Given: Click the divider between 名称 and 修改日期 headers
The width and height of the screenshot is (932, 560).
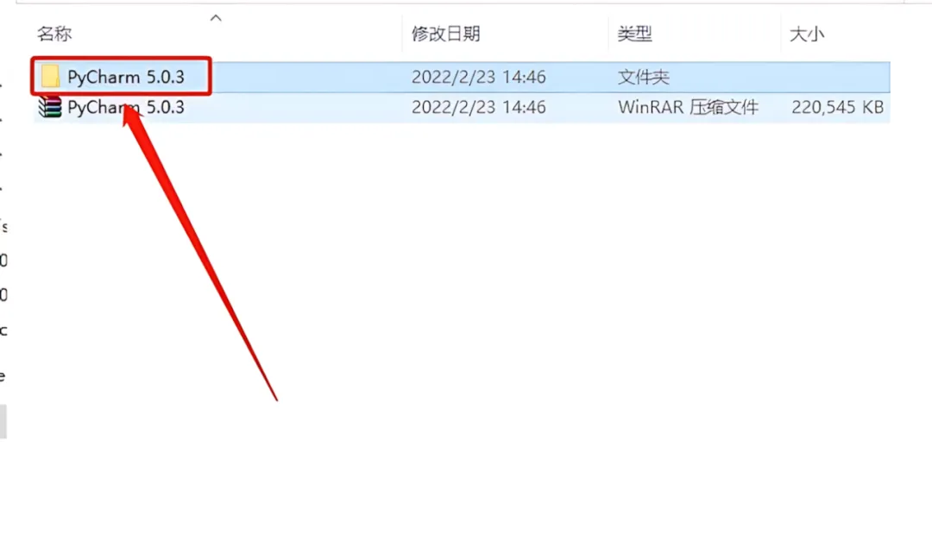Looking at the screenshot, I should click(402, 34).
